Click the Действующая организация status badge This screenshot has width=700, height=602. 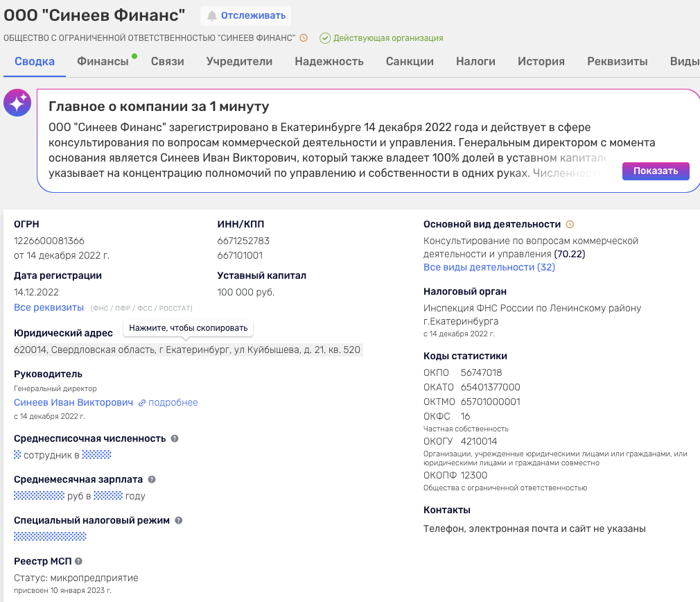point(381,38)
